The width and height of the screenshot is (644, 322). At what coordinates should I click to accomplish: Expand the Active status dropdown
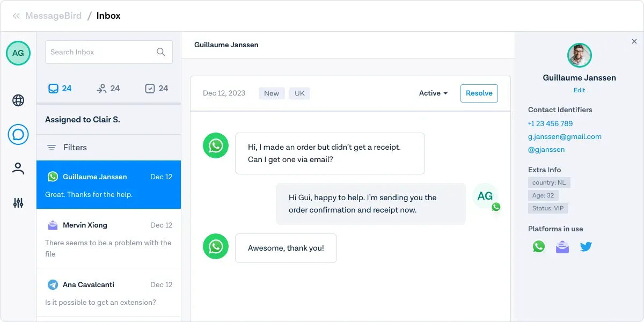pos(433,93)
